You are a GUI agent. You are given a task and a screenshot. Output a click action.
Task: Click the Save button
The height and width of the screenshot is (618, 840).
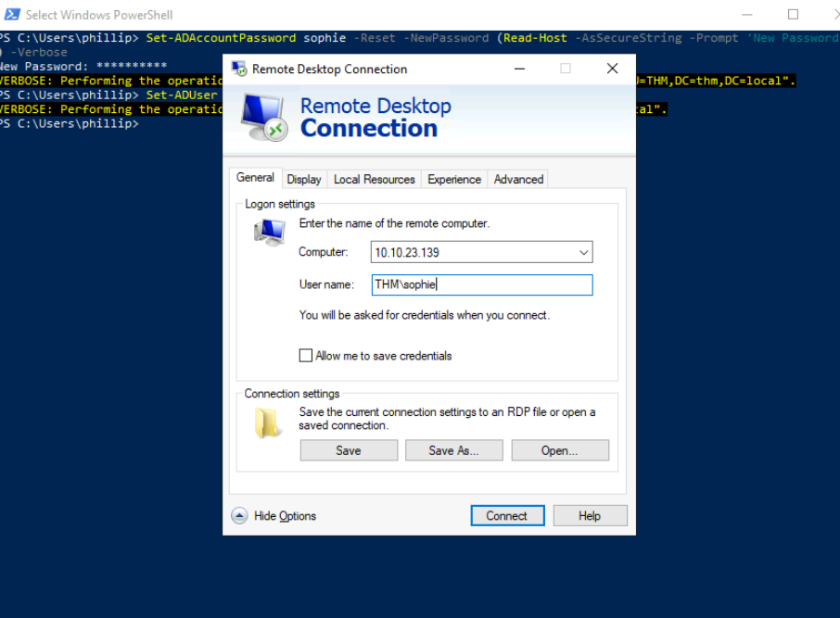[x=349, y=450]
